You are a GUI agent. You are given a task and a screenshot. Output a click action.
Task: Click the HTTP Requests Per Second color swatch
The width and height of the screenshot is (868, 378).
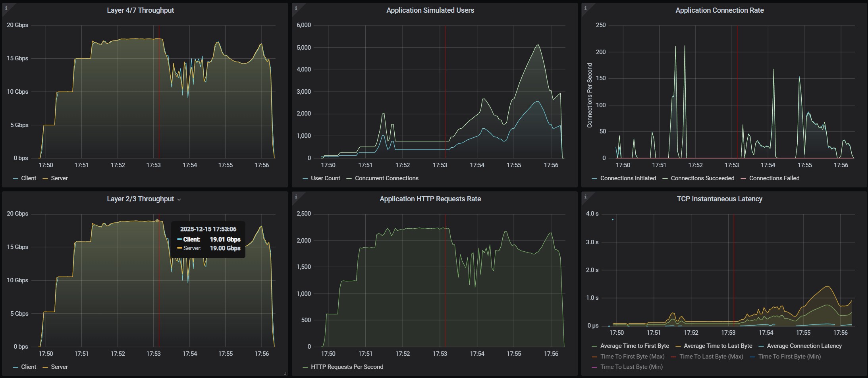[305, 367]
